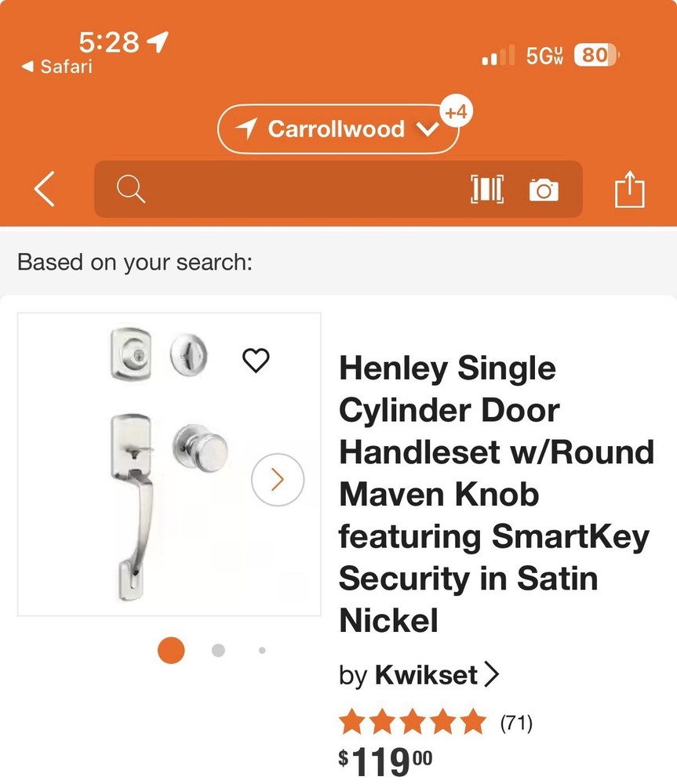Open the barcode scanner icon
The height and width of the screenshot is (784, 677).
(487, 188)
